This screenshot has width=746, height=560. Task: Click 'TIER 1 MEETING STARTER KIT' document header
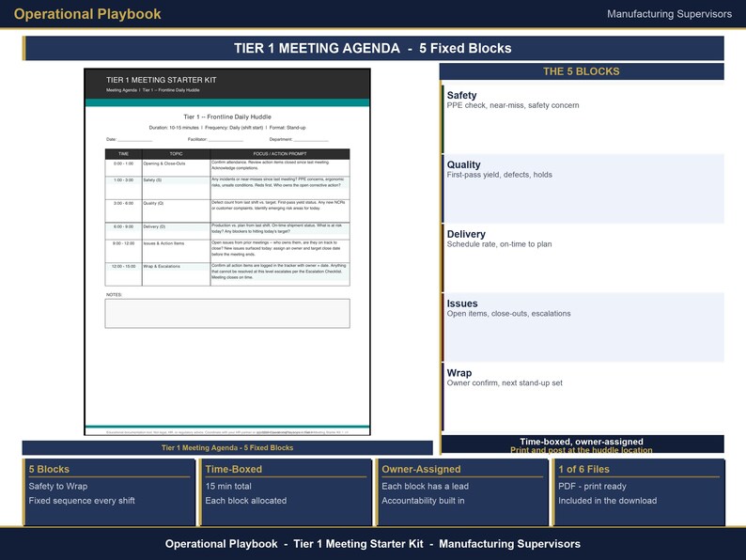point(162,80)
